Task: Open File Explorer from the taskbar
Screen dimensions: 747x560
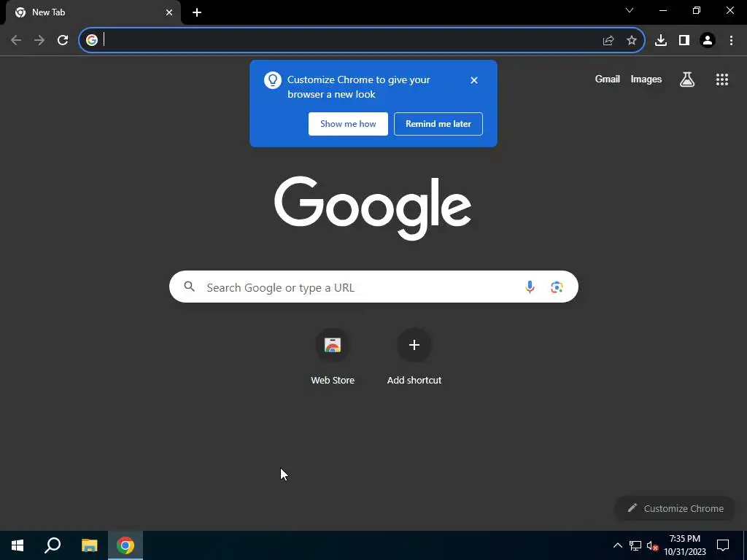Action: click(89, 545)
